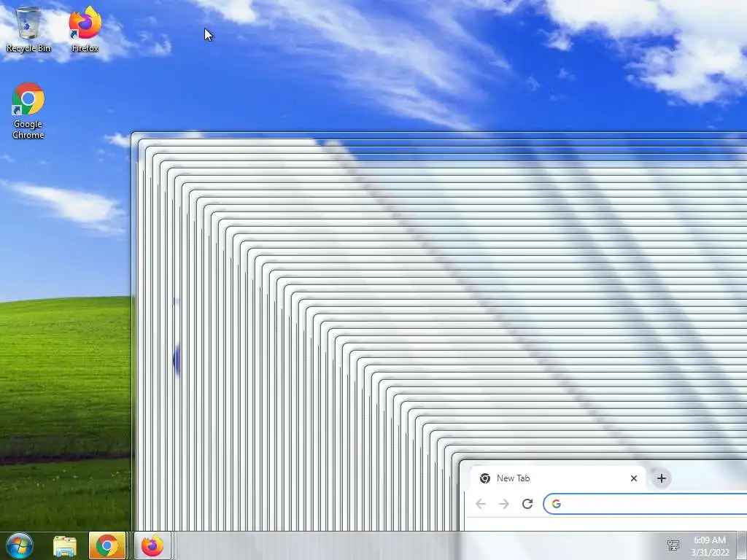Open the Recycle Bin desktop icon
The image size is (747, 560).
point(28,29)
